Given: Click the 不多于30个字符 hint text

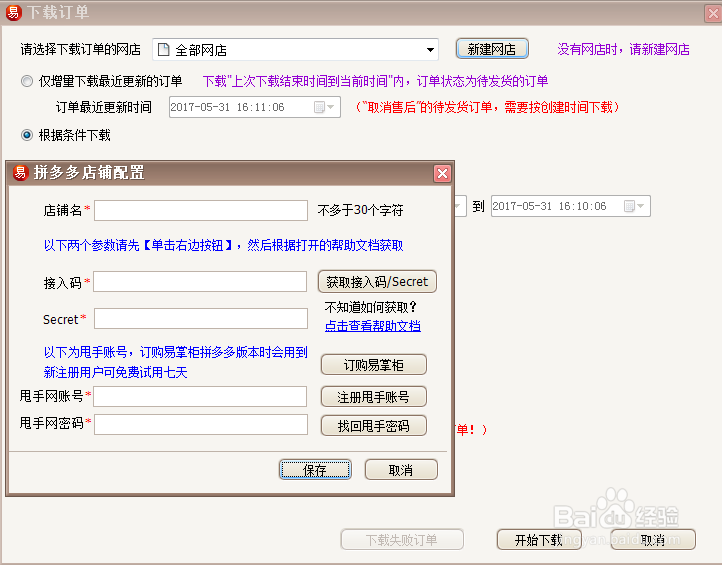Looking at the screenshot, I should coord(361,210).
